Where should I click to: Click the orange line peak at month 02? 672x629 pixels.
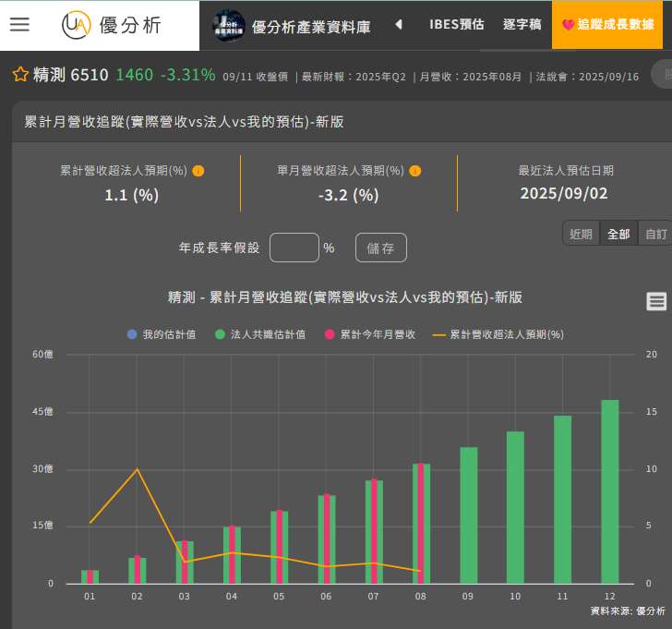[x=138, y=468]
